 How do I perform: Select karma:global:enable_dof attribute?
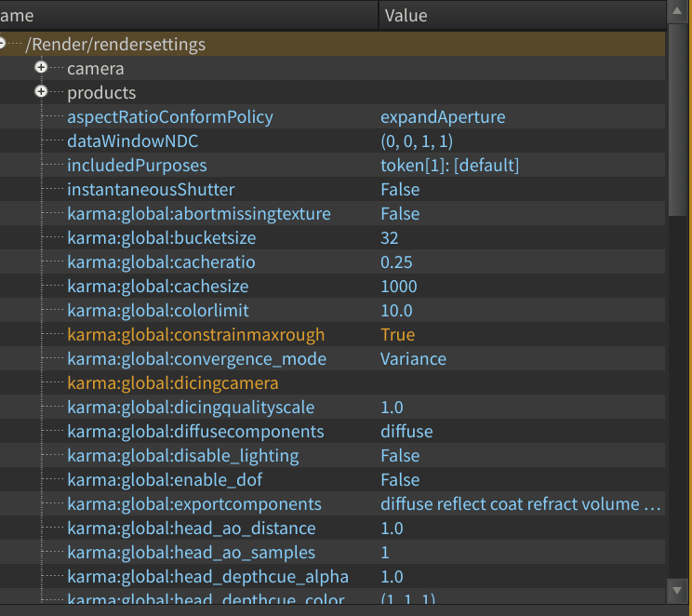point(165,480)
